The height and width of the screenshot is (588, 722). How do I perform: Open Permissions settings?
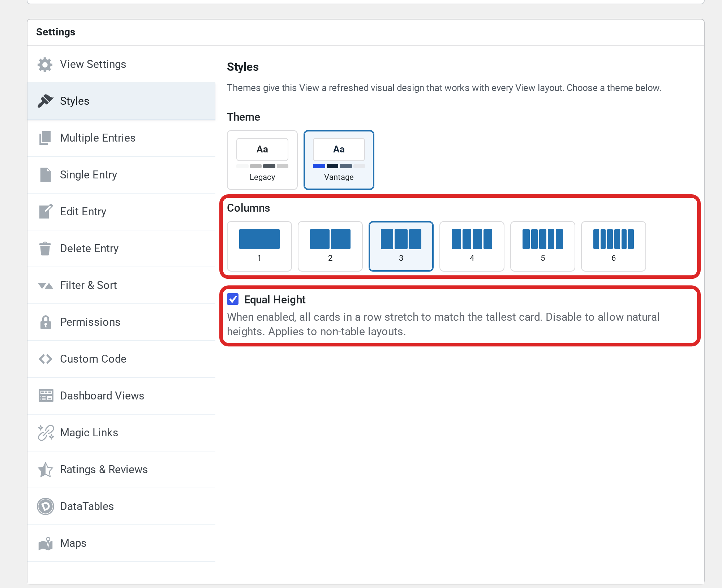tap(121, 322)
